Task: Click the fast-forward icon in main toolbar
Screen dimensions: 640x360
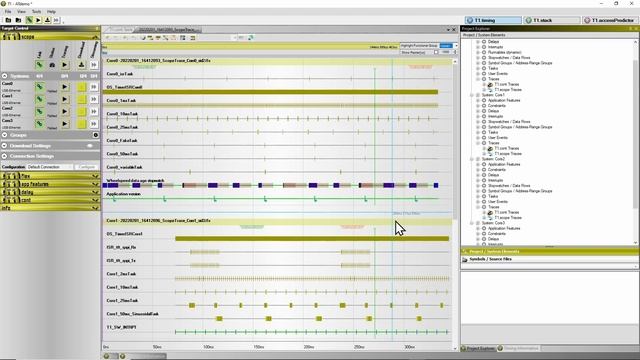Action: pyautogui.click(x=56, y=20)
